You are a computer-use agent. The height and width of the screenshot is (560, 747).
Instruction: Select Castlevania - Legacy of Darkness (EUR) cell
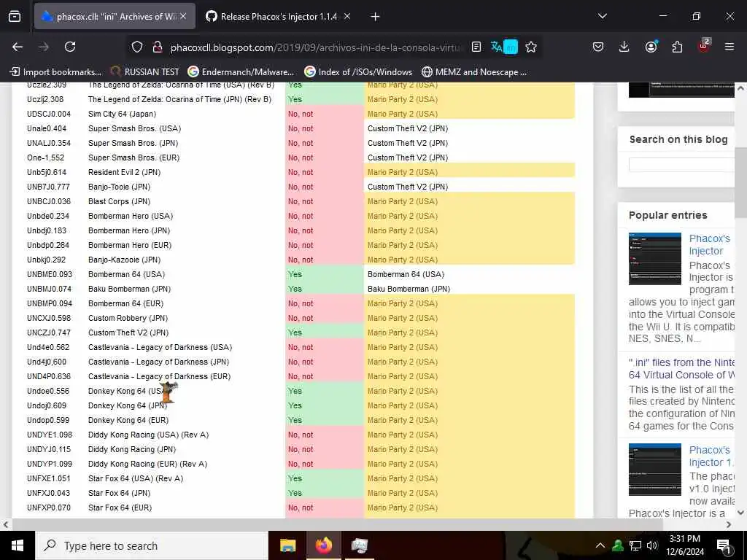point(159,377)
